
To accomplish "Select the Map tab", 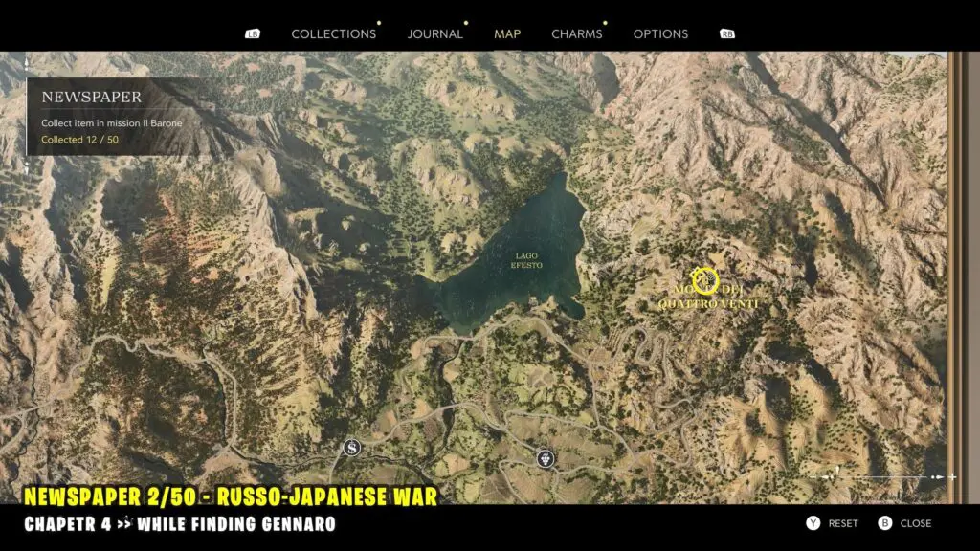I will click(507, 33).
